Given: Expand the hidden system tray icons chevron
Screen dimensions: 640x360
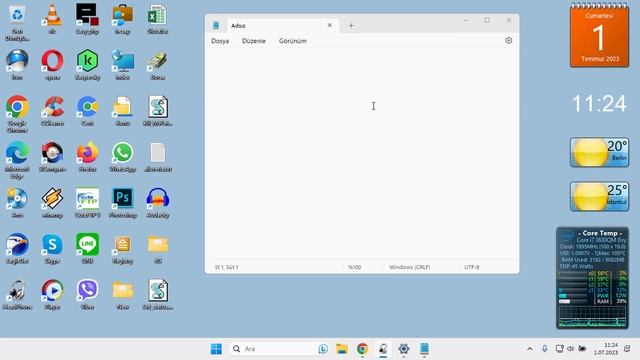Looking at the screenshot, I should coord(530,349).
